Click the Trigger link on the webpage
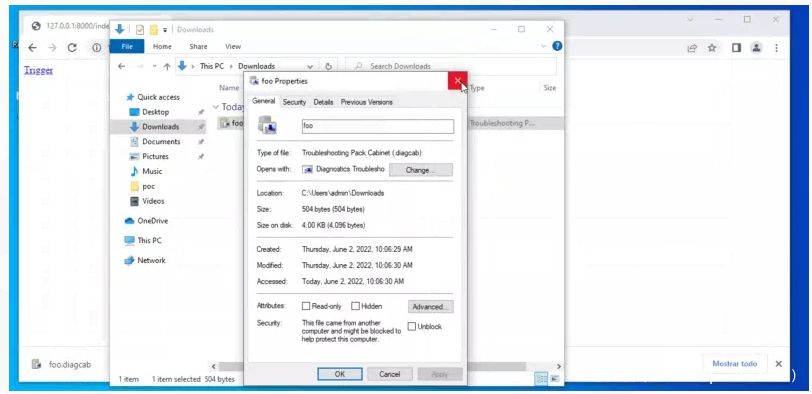This screenshot has width=812, height=394. (x=38, y=70)
